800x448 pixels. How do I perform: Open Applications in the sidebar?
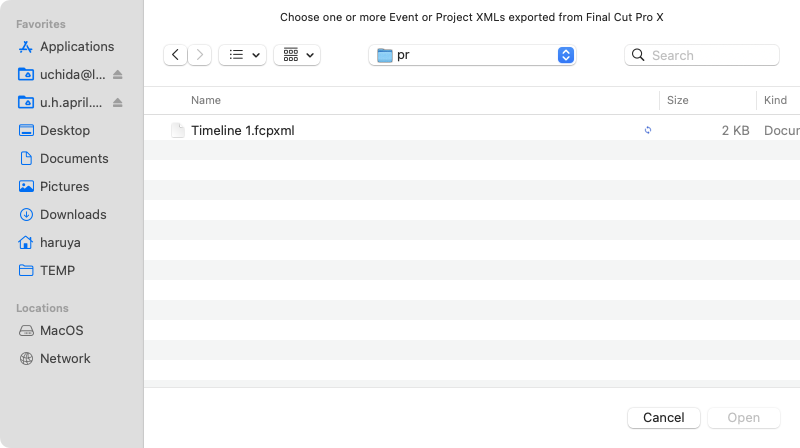point(66,46)
